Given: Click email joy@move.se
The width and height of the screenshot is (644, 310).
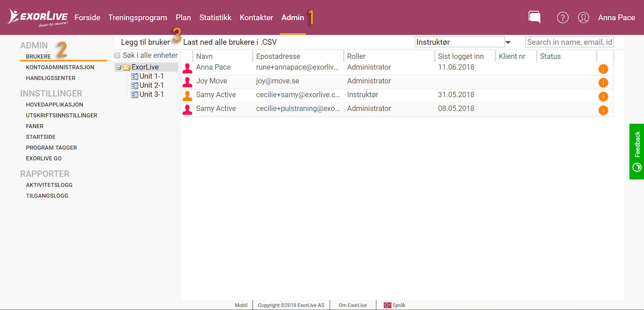Looking at the screenshot, I should (278, 81).
